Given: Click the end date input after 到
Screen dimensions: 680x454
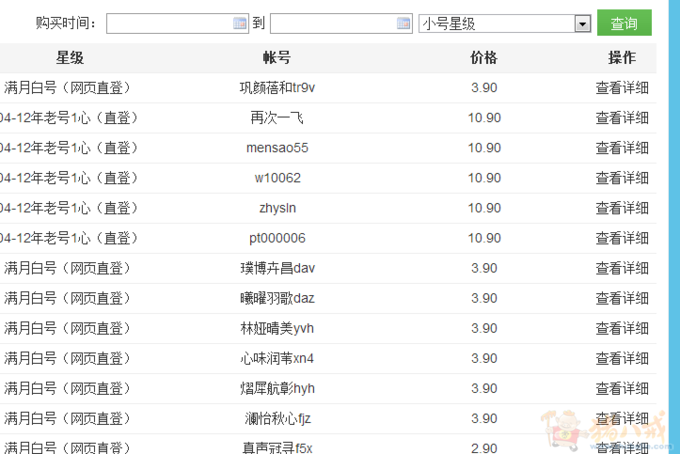Looking at the screenshot, I should [333, 23].
